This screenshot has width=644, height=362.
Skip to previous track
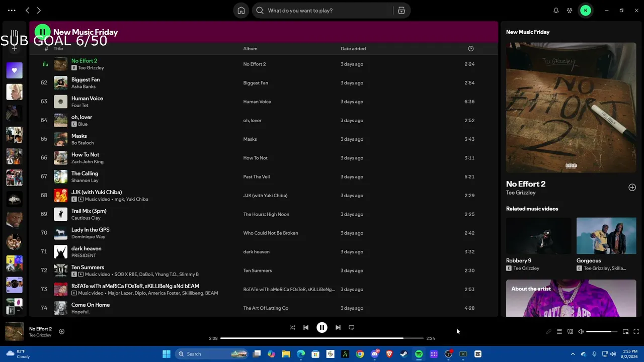306,327
